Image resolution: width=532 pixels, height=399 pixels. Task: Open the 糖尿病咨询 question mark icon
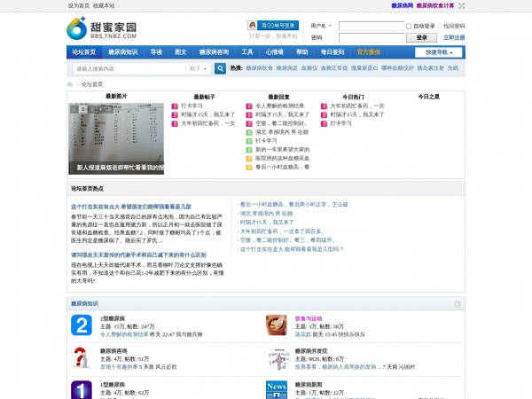pyautogui.click(x=82, y=358)
